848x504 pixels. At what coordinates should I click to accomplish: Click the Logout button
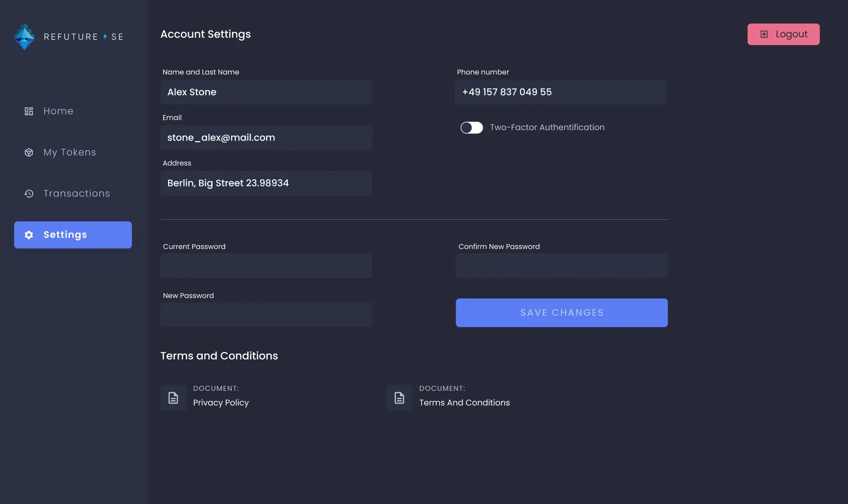(x=784, y=34)
